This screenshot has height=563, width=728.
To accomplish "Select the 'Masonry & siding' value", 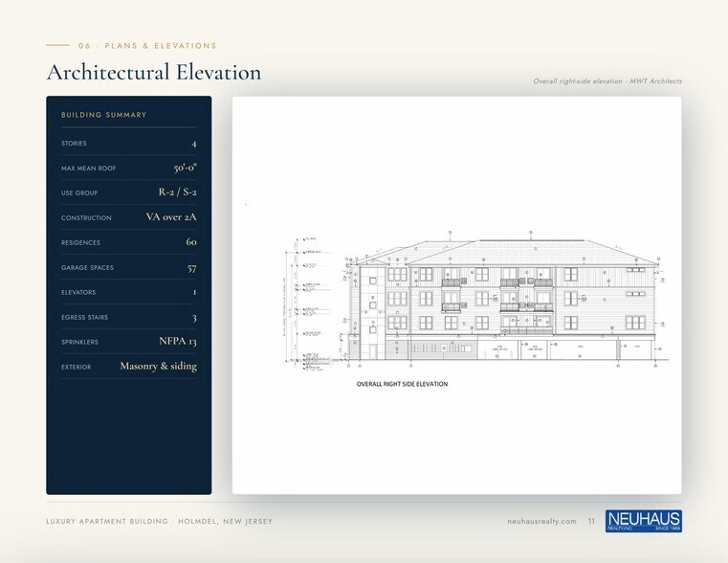I will tap(158, 366).
